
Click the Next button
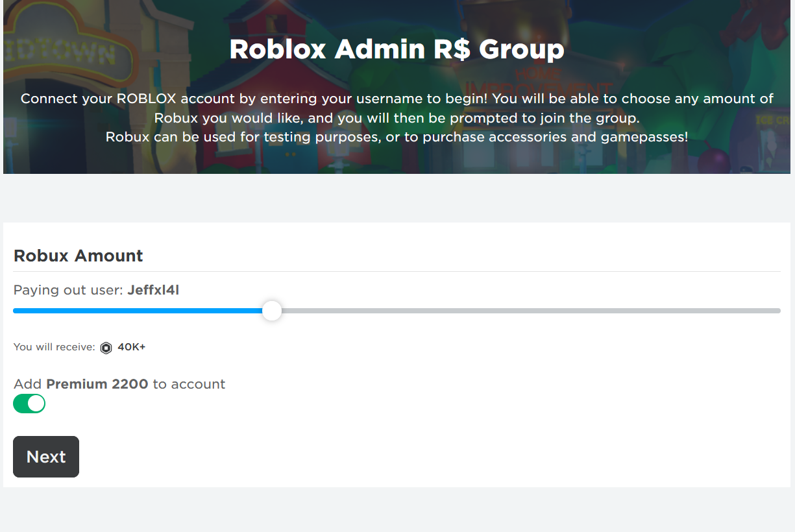46,457
